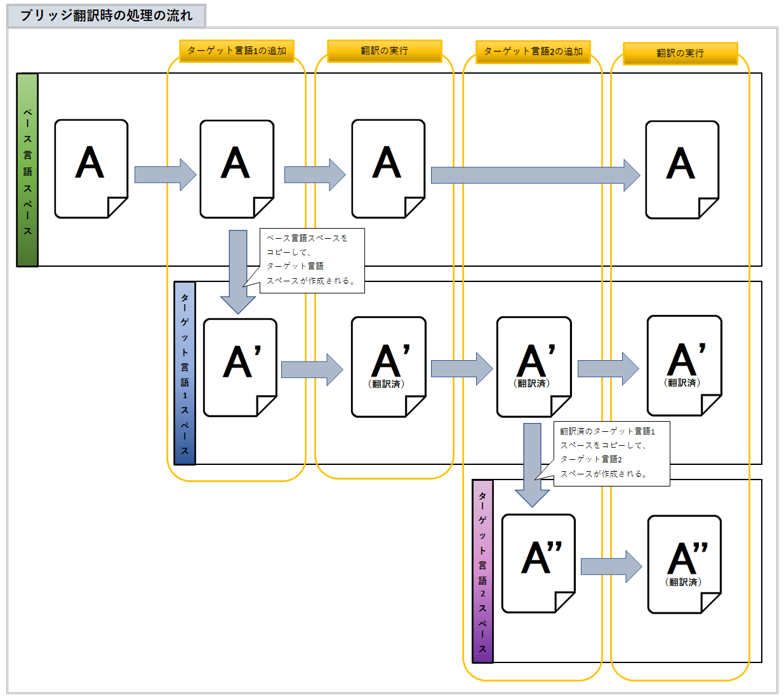Image resolution: width=784 pixels, height=698 pixels.
Task: Select the A'' document without 翻訳済 label
Action: 538,563
